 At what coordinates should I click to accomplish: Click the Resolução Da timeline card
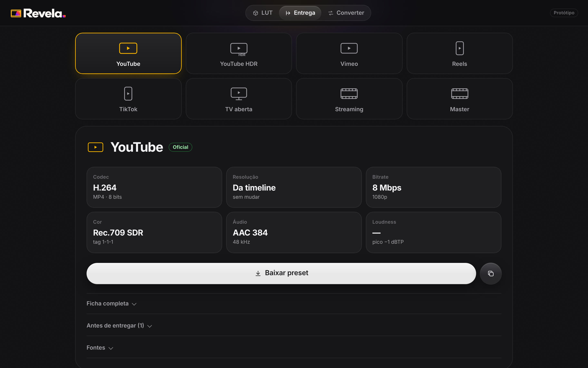[x=294, y=187]
